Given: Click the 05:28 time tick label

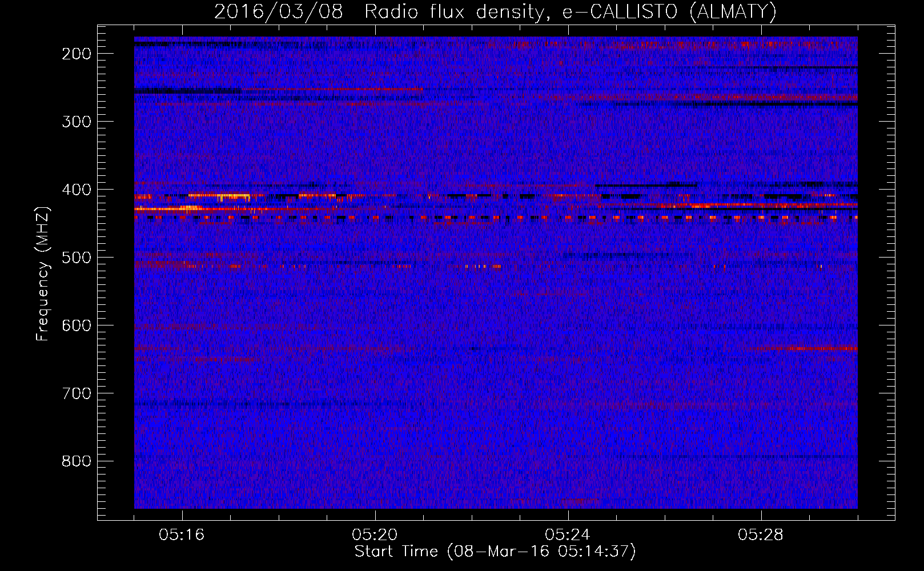Looking at the screenshot, I should click(761, 535).
